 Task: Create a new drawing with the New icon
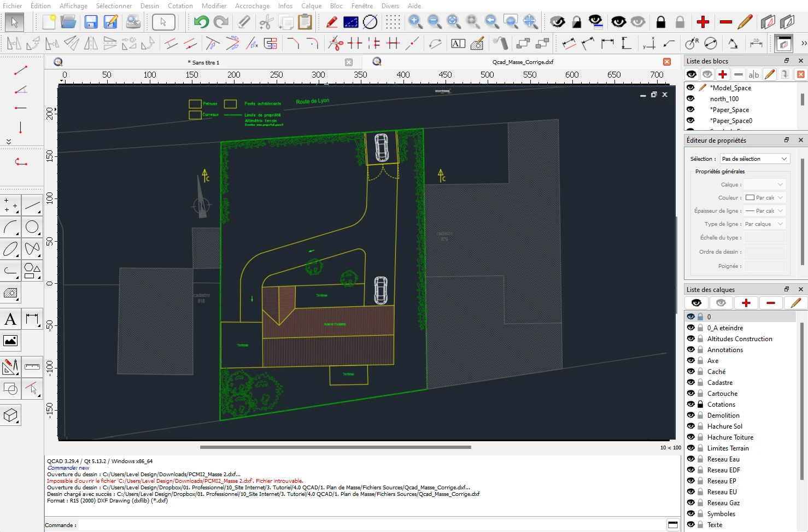coord(49,22)
